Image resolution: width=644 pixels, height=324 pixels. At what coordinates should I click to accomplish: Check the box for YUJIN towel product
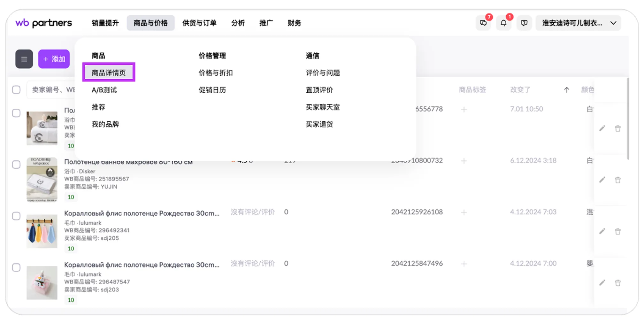tap(16, 165)
